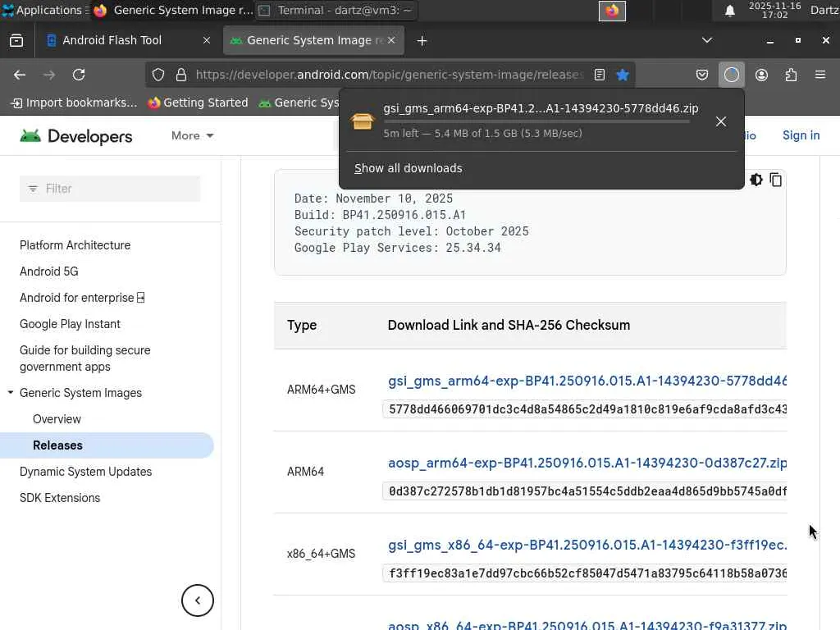Collapse the Generic System Images tree section
Viewport: 840px width, 630px height.
click(x=11, y=393)
